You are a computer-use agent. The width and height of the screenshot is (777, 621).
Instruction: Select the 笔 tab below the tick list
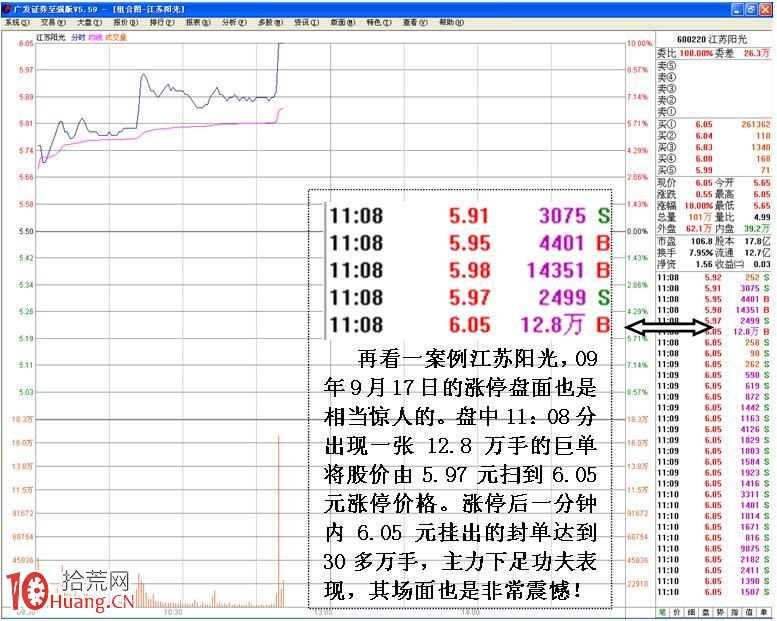[x=663, y=613]
